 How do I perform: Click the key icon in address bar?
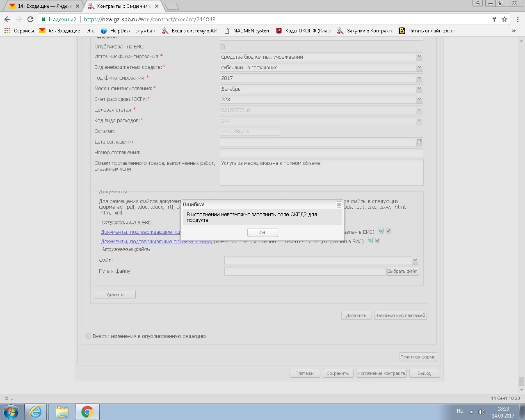point(494,19)
